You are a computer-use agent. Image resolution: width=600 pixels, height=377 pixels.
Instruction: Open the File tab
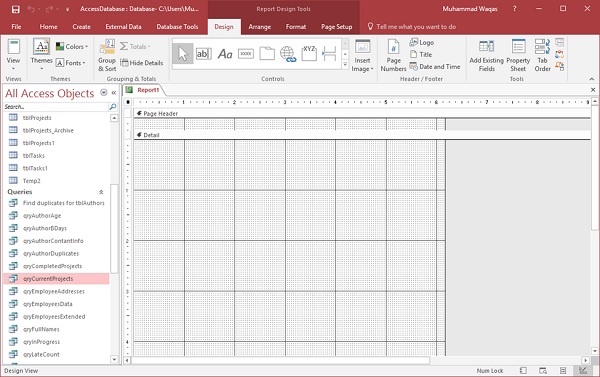16,27
